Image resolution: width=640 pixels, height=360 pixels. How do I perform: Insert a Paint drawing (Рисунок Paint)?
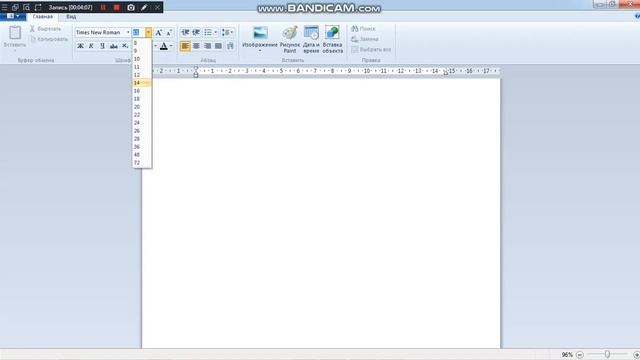(290, 40)
